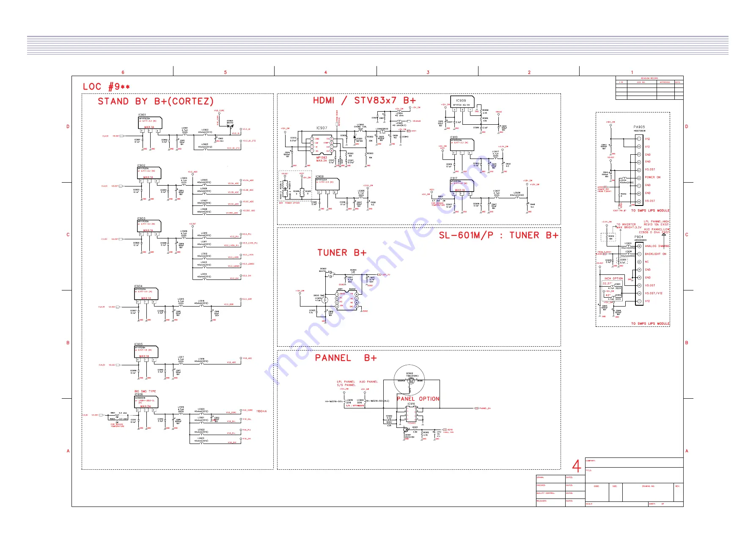Click the 'RELEASED:' field in title block
This screenshot has height=534, width=756.
click(550, 503)
